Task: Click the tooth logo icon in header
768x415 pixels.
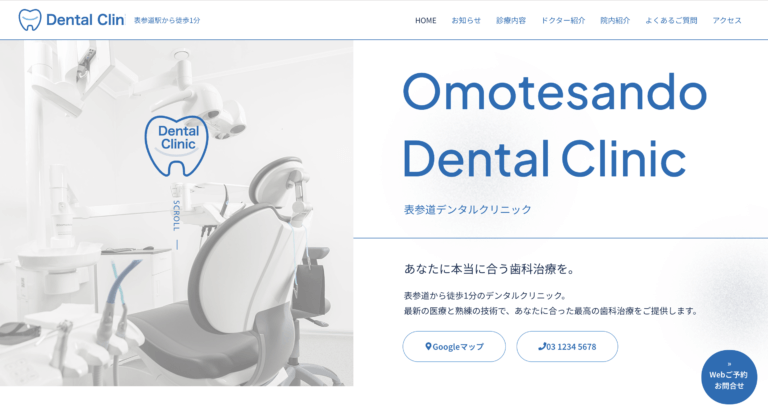Action: pyautogui.click(x=29, y=20)
